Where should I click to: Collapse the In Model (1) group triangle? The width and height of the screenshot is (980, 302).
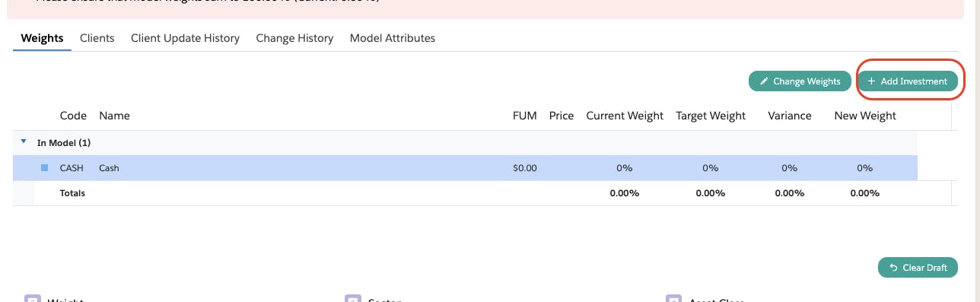[x=24, y=141]
